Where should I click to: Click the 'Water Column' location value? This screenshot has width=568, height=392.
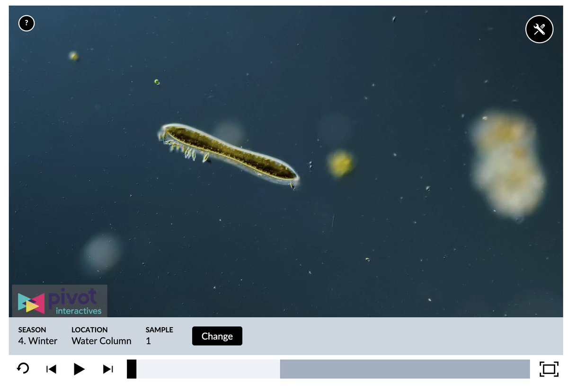tap(101, 340)
